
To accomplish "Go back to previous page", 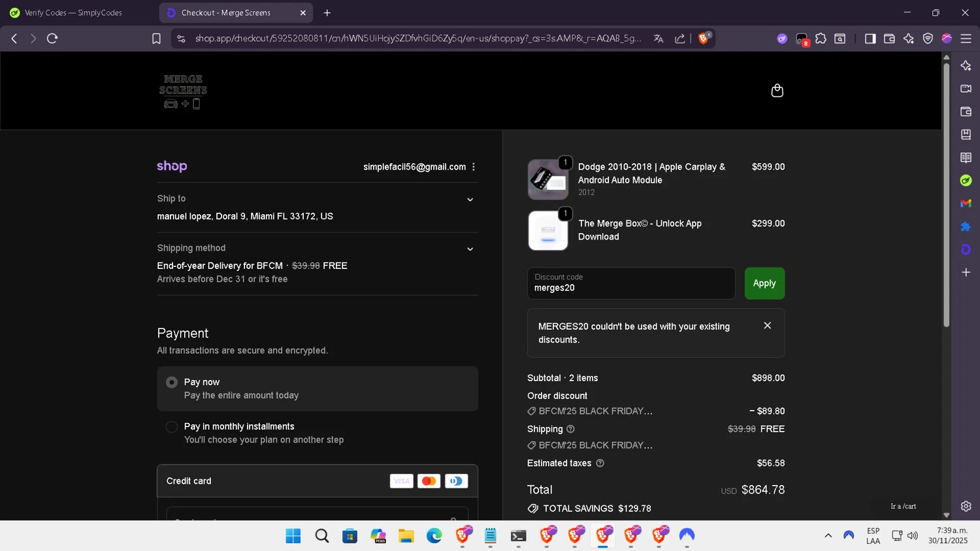I will pyautogui.click(x=14, y=39).
